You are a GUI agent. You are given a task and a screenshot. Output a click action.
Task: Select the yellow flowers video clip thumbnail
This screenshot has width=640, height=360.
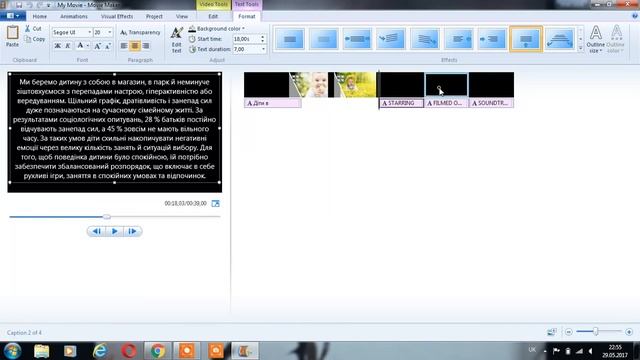pyautogui.click(x=355, y=84)
